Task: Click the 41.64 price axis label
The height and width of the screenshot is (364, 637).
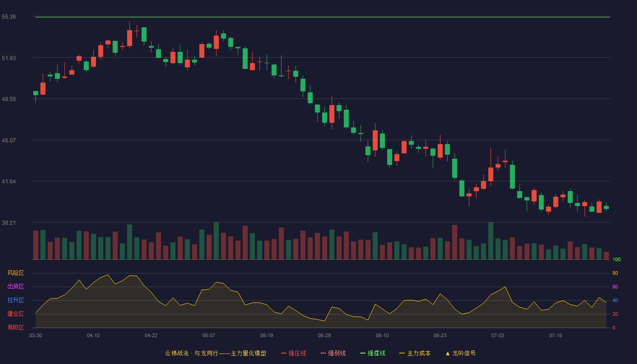Action: pos(9,182)
